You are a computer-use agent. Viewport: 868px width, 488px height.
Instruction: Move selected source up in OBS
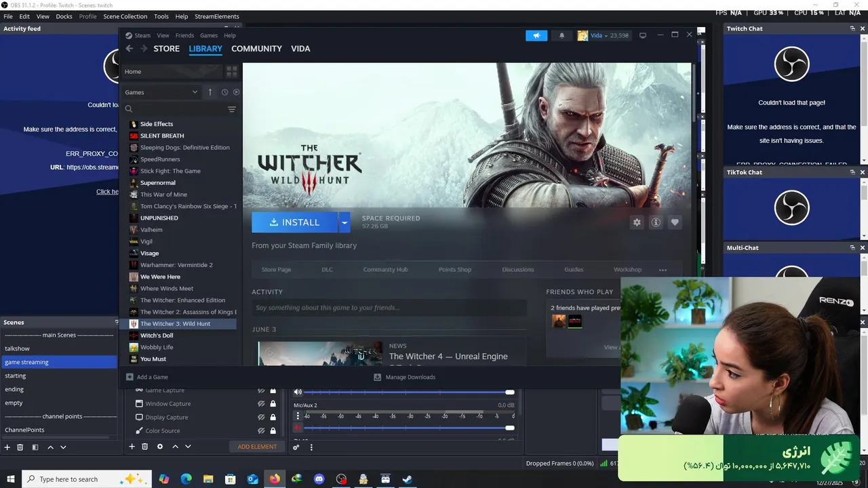click(176, 447)
